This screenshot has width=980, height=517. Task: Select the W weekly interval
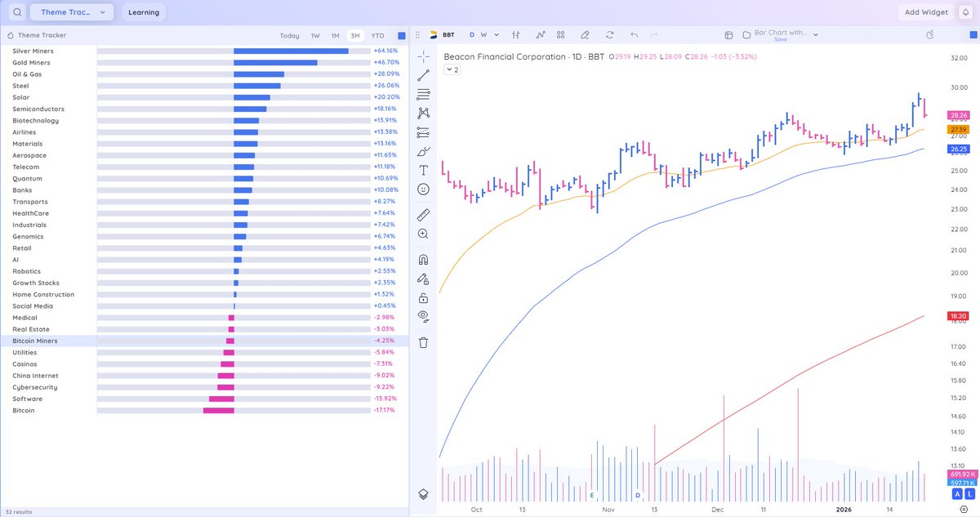(483, 35)
